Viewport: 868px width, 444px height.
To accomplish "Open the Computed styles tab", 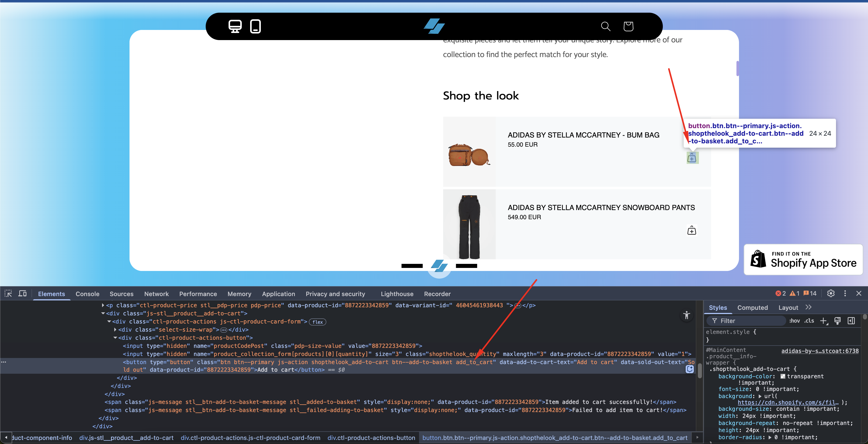I will [752, 308].
